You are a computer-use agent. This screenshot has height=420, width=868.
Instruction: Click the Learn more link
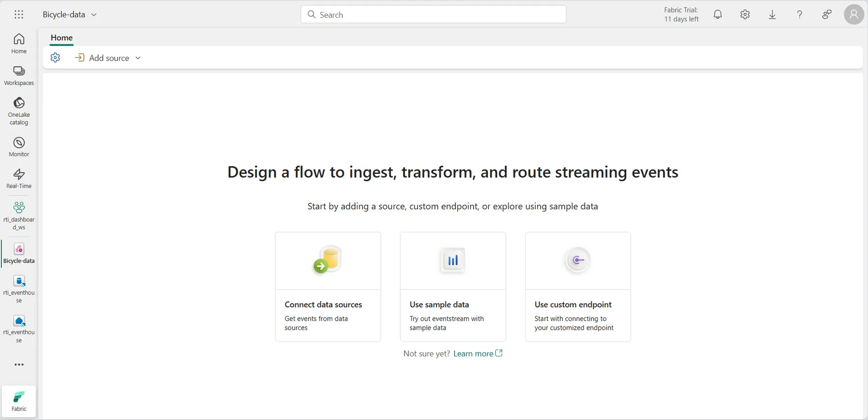tap(474, 354)
